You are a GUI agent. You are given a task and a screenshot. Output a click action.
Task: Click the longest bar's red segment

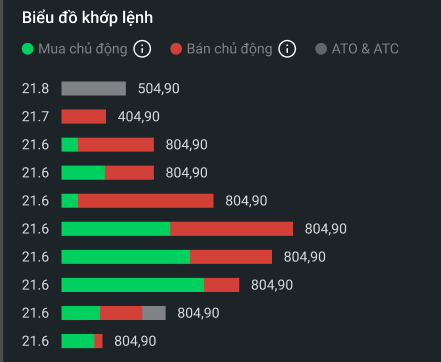click(x=232, y=229)
